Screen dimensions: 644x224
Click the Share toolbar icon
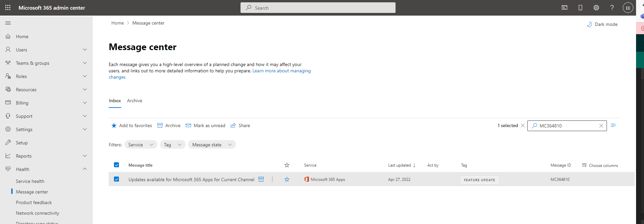tap(233, 125)
